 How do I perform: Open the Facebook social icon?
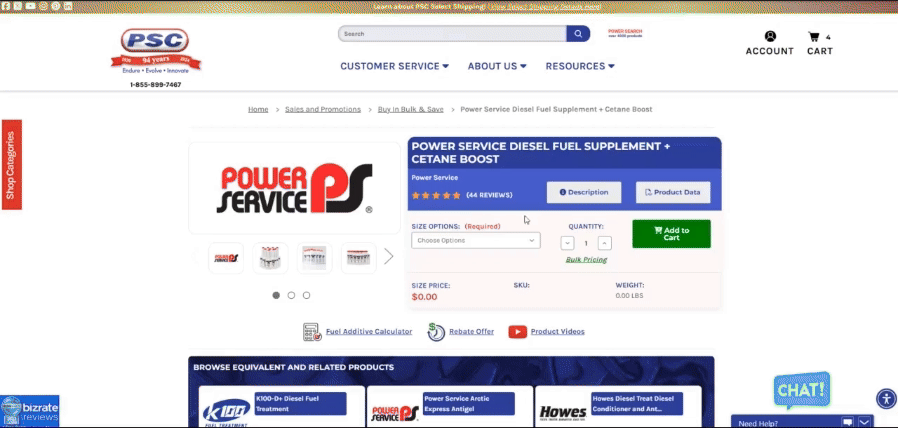click(x=6, y=6)
